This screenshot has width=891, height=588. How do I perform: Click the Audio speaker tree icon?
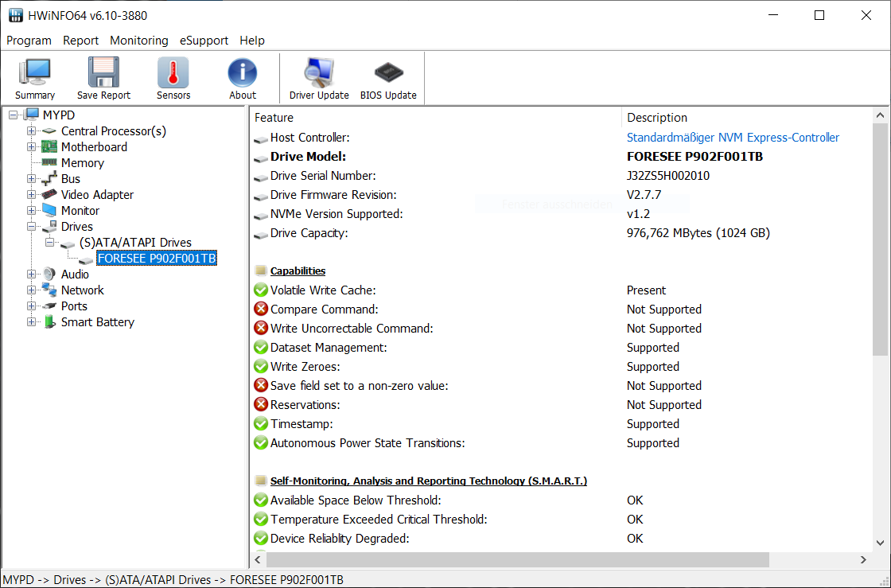coord(49,274)
